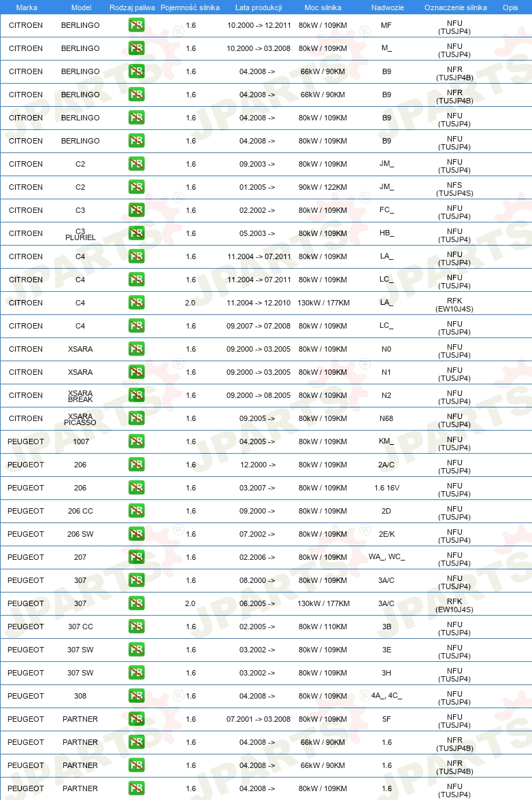
Task: Select the 4A_, 4C_ body cell
Action: point(386,695)
